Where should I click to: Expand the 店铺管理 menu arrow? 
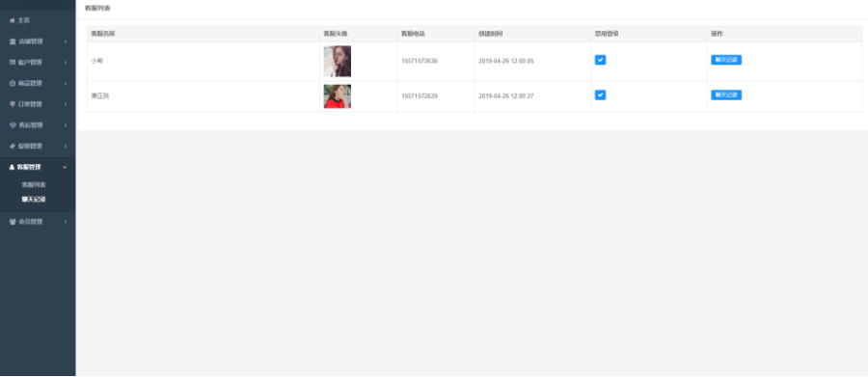[x=66, y=41]
